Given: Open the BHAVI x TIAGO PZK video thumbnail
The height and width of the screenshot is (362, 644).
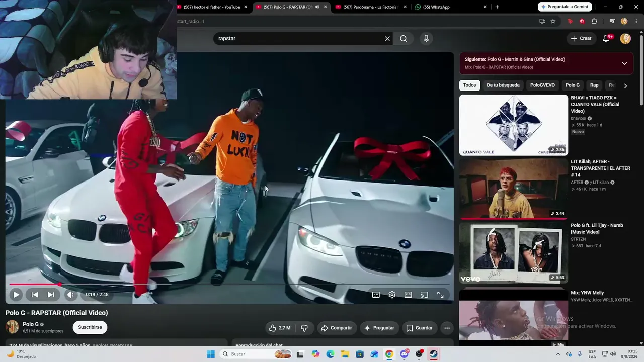Looking at the screenshot, I should coord(513,125).
